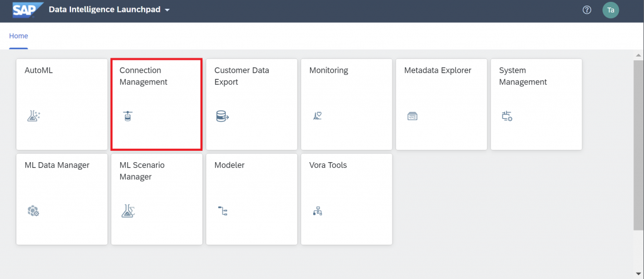The height and width of the screenshot is (279, 644).
Task: Click the Customer Data Export database icon
Action: [x=222, y=116]
